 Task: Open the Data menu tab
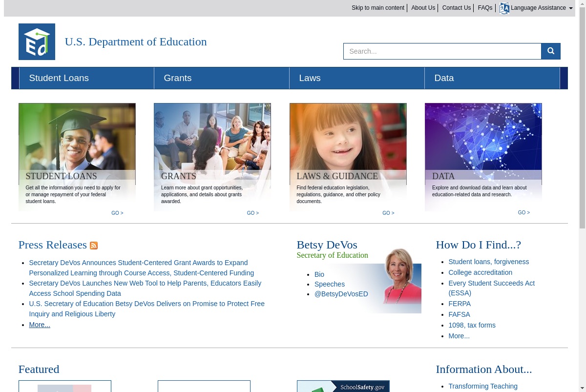pyautogui.click(x=492, y=78)
